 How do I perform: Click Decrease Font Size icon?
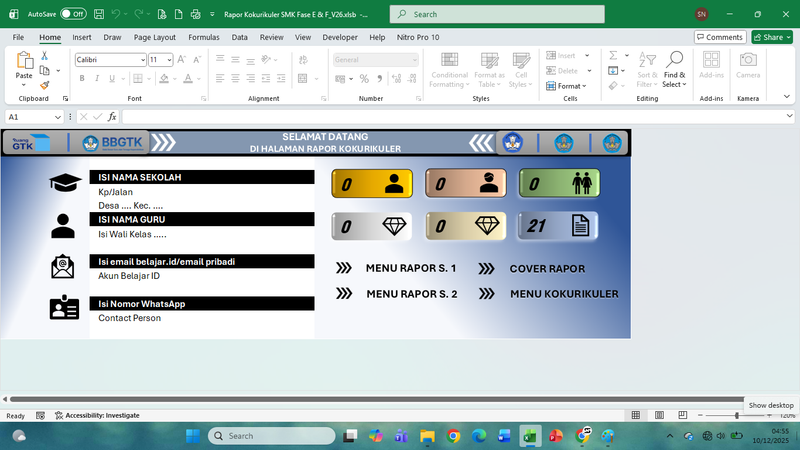[x=197, y=60]
